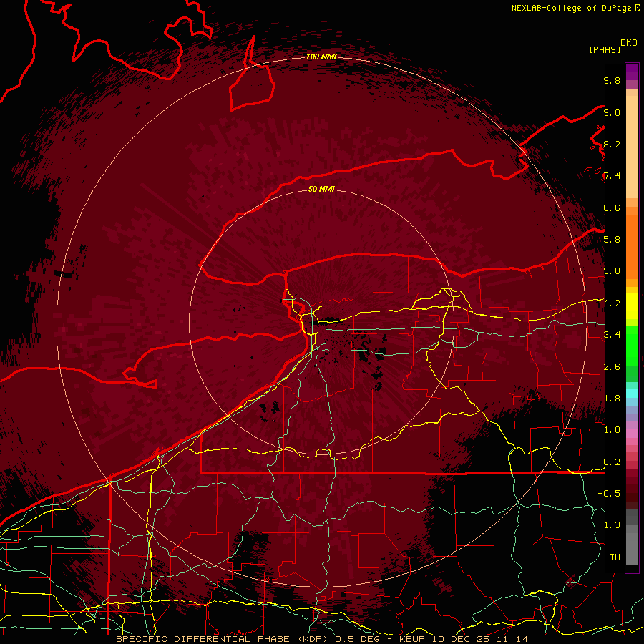
Task: Select the 5.8 color scale value
Action: tap(612, 240)
